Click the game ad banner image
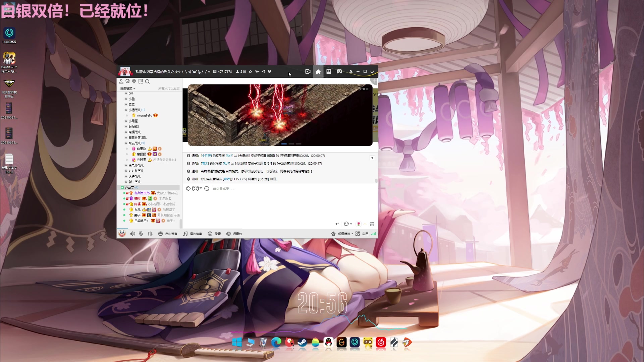The height and width of the screenshot is (362, 644). (x=280, y=115)
